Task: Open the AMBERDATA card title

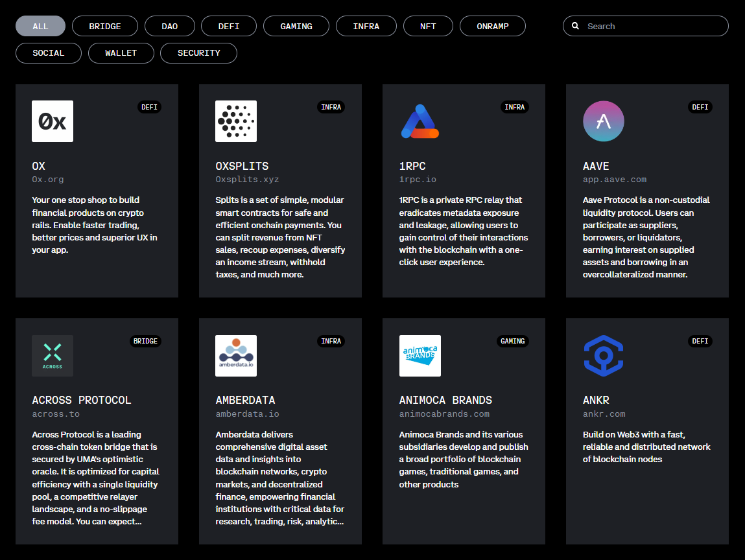Action: 245,400
